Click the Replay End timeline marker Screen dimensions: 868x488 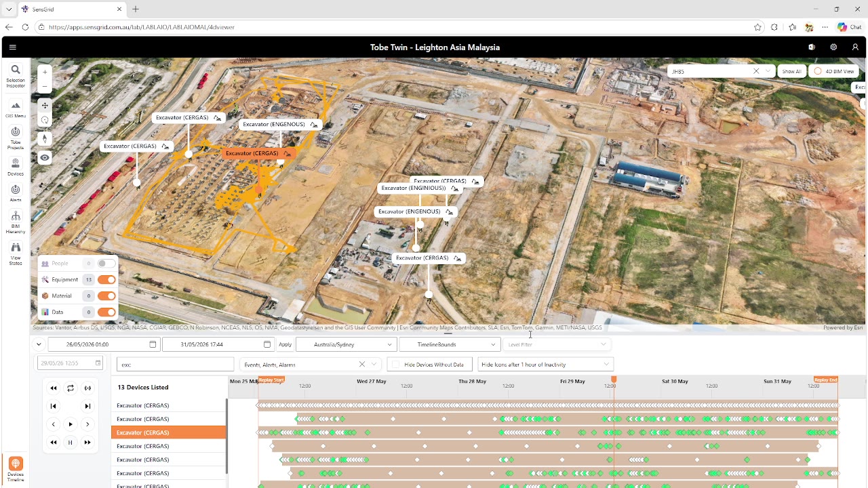pyautogui.click(x=825, y=380)
